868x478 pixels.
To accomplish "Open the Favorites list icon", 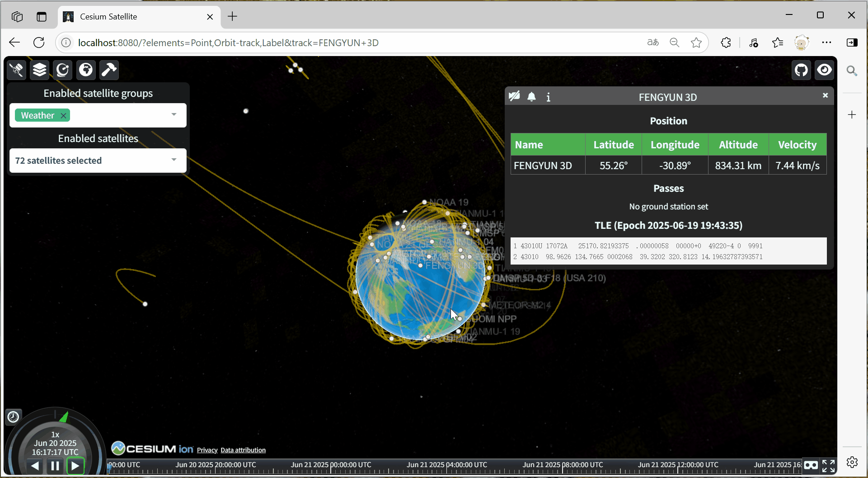I will pyautogui.click(x=777, y=43).
